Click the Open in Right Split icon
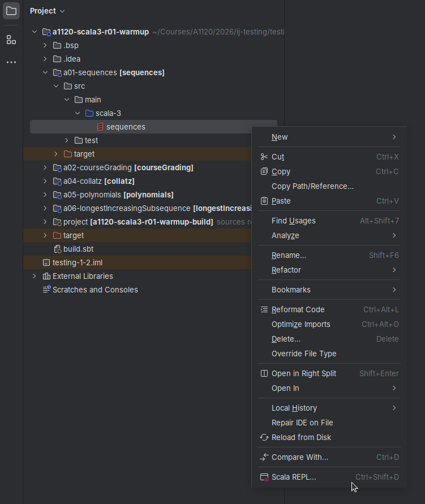The width and height of the screenshot is (425, 504). click(x=264, y=373)
